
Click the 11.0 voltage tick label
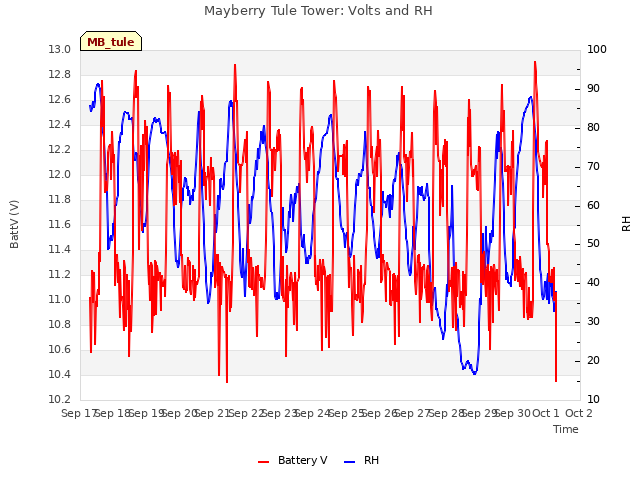pos(60,300)
